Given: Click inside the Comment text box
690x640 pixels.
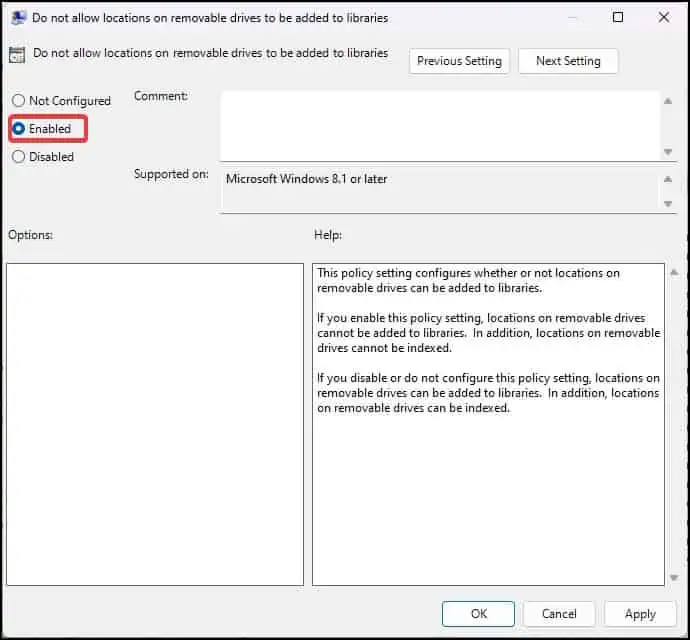Looking at the screenshot, I should click(x=440, y=126).
